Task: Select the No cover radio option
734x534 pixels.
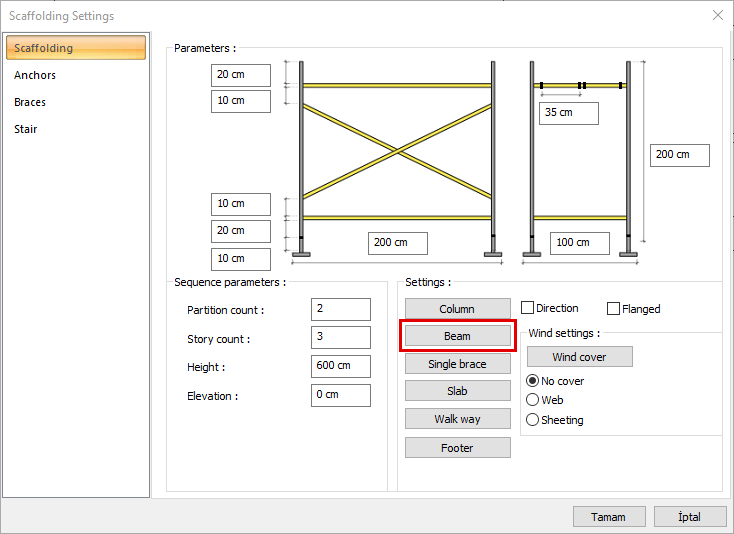Action: click(533, 381)
